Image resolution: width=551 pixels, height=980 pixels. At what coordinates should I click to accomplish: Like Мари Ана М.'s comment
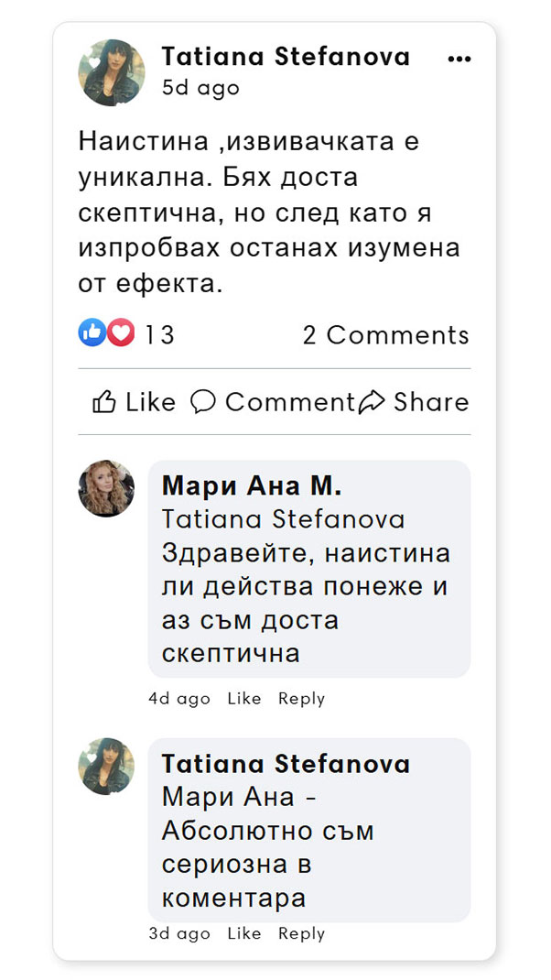pos(243,699)
